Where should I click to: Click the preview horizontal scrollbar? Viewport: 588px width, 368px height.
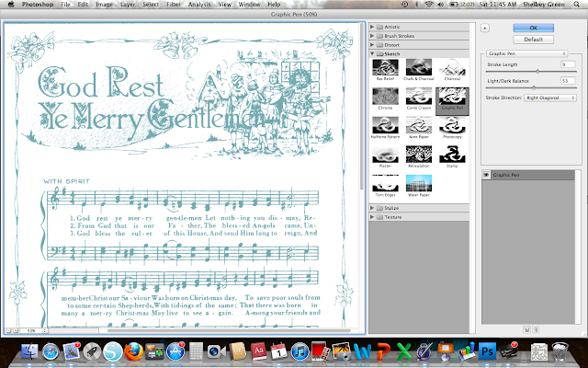(x=229, y=331)
